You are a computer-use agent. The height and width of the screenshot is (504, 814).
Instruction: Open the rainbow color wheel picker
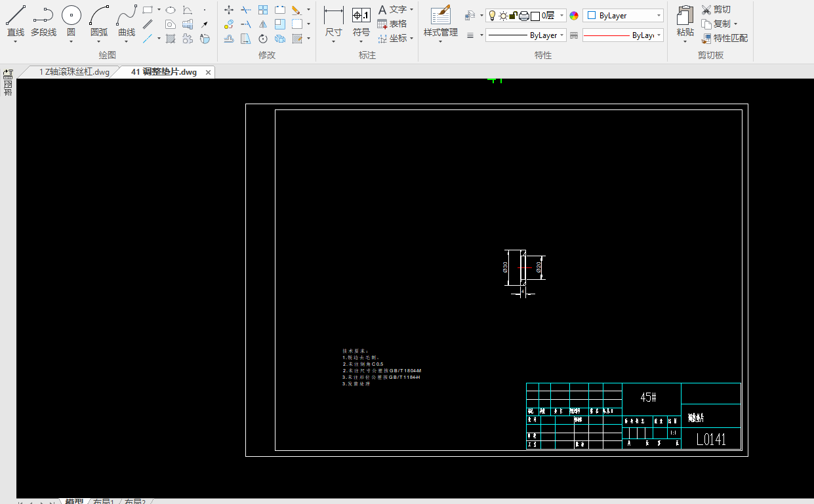(x=574, y=16)
